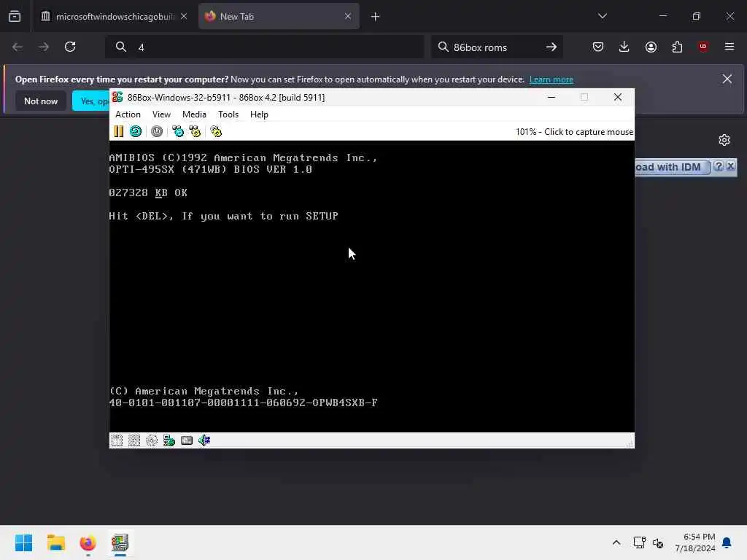Open the Windows notifications bell

tap(727, 542)
